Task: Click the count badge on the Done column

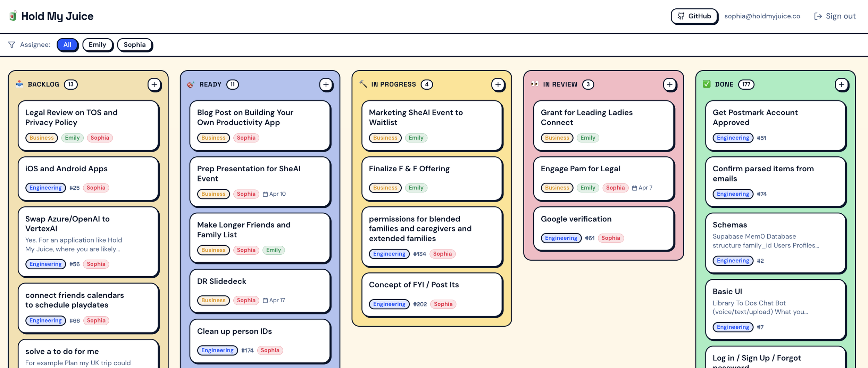Action: point(746,84)
